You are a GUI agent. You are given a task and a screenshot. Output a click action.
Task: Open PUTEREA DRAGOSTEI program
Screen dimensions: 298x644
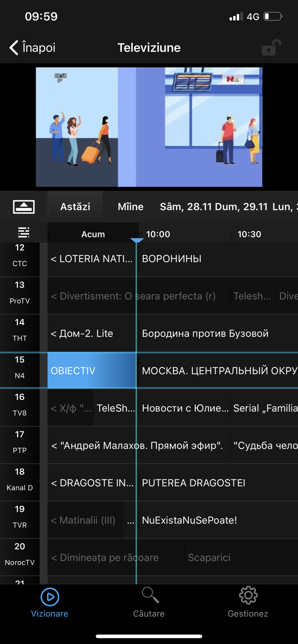[218, 483]
